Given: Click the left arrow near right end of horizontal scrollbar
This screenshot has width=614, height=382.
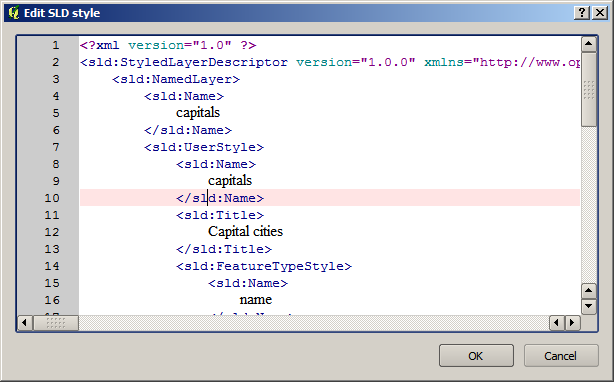Looking at the screenshot, I should (557, 323).
